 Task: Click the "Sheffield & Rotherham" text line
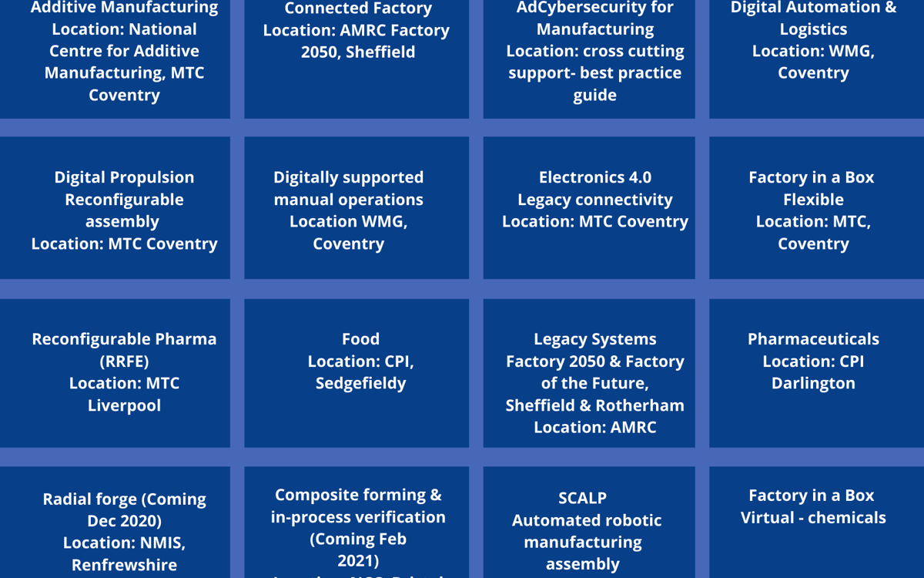(x=594, y=405)
